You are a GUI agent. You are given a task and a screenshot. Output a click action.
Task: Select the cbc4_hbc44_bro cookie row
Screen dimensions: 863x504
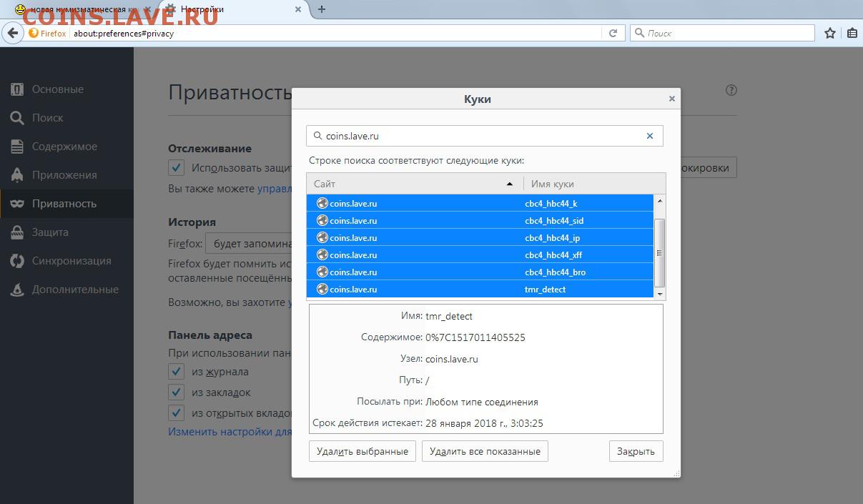pyautogui.click(x=480, y=272)
